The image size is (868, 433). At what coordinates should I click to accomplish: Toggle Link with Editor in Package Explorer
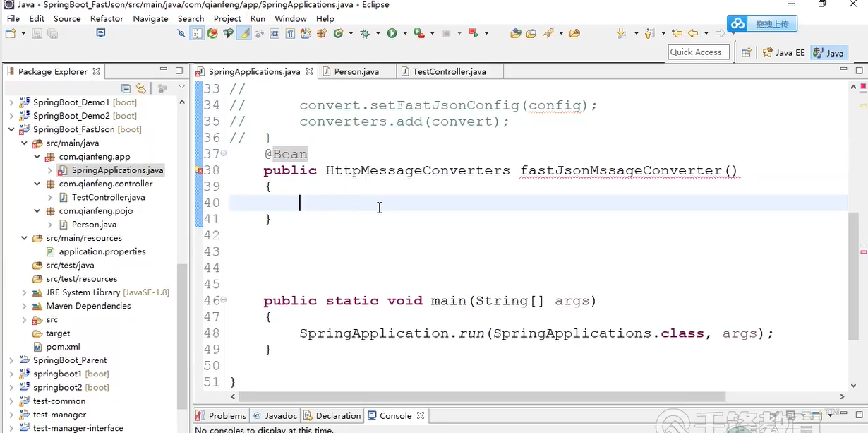point(141,88)
